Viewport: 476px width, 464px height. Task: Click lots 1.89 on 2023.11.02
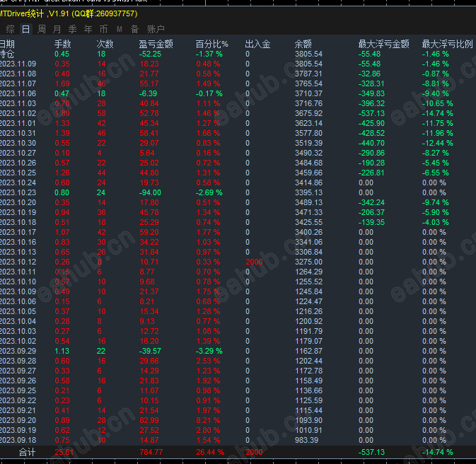tap(62, 114)
